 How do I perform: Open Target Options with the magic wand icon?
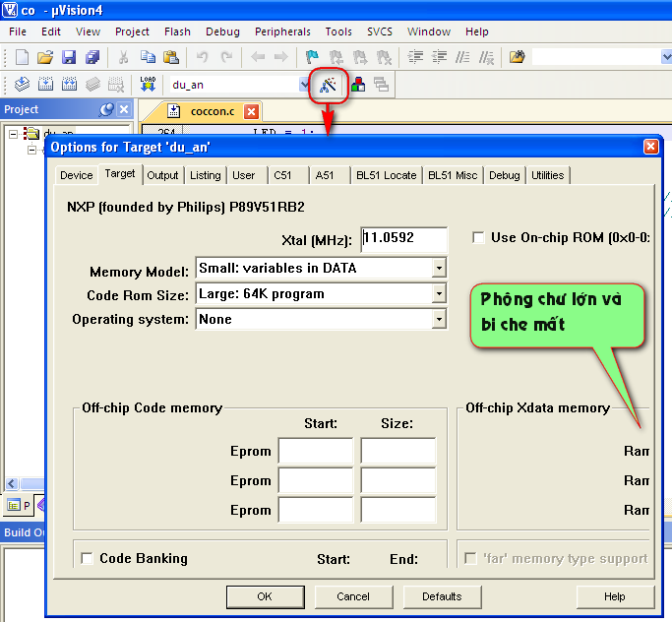click(x=328, y=85)
